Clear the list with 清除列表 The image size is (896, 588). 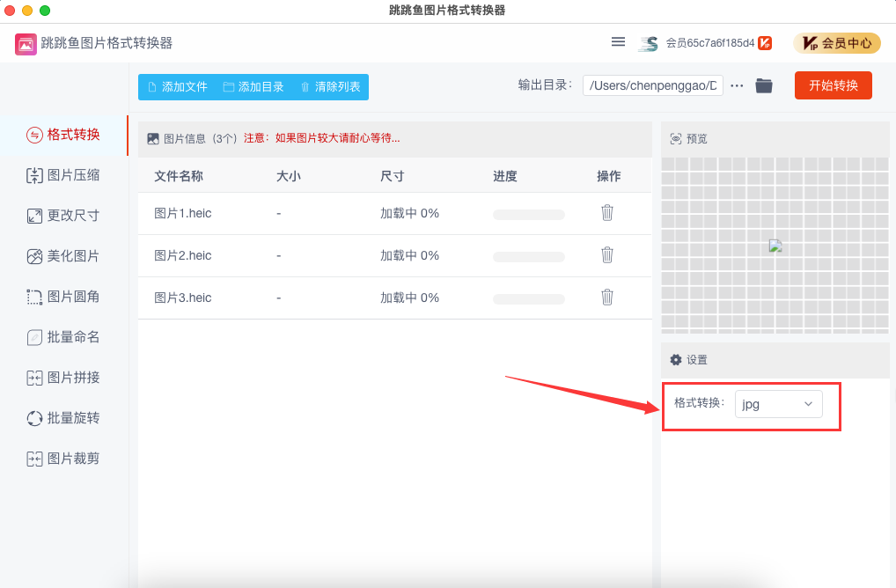pyautogui.click(x=330, y=87)
